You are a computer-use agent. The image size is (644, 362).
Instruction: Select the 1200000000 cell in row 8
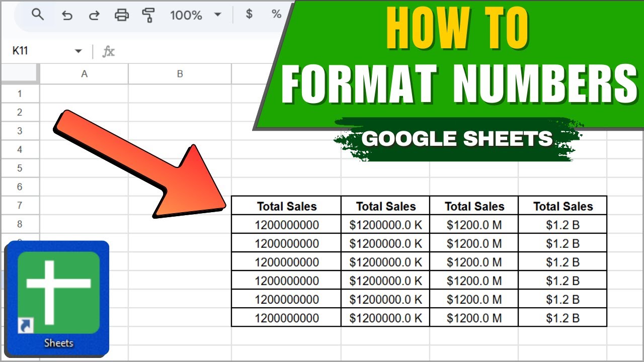(x=286, y=225)
